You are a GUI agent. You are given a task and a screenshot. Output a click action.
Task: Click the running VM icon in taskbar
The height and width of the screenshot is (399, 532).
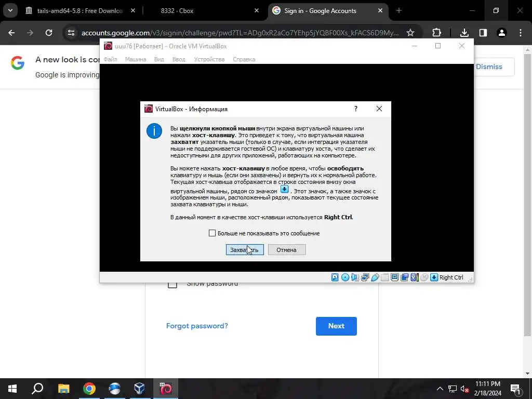(166, 389)
